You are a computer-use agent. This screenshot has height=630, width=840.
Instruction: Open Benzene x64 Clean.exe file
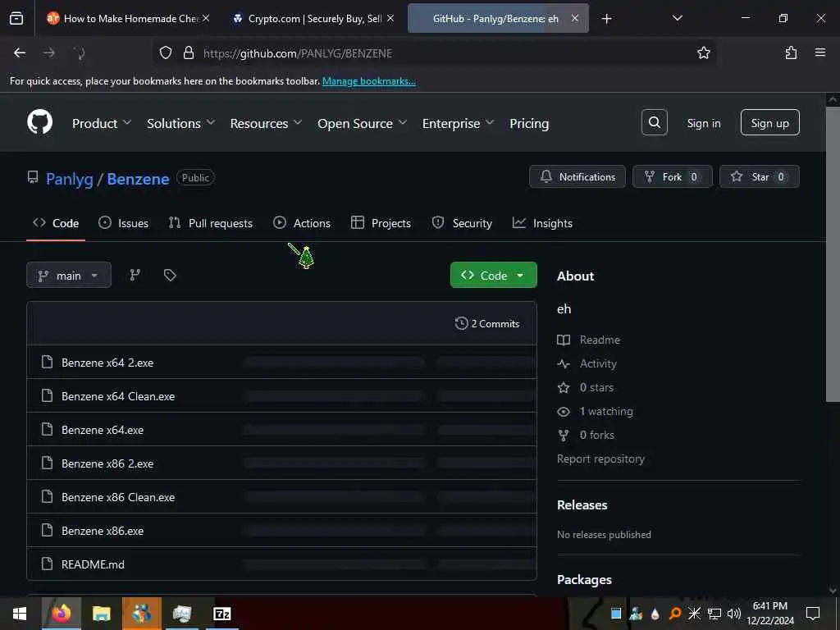pos(118,396)
